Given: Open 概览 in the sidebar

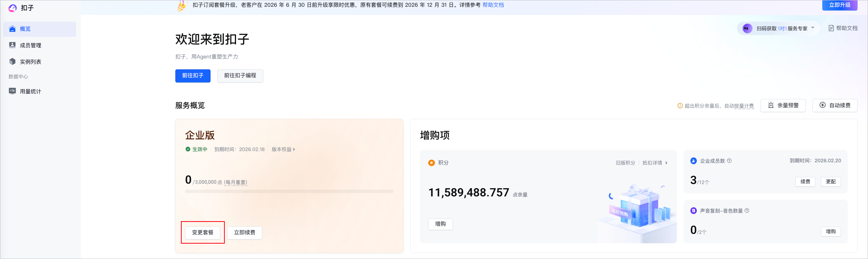Looking at the screenshot, I should (x=40, y=29).
